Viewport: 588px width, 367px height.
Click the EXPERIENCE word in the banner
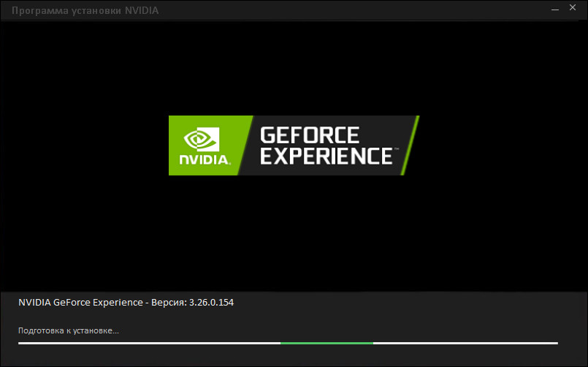coord(327,156)
